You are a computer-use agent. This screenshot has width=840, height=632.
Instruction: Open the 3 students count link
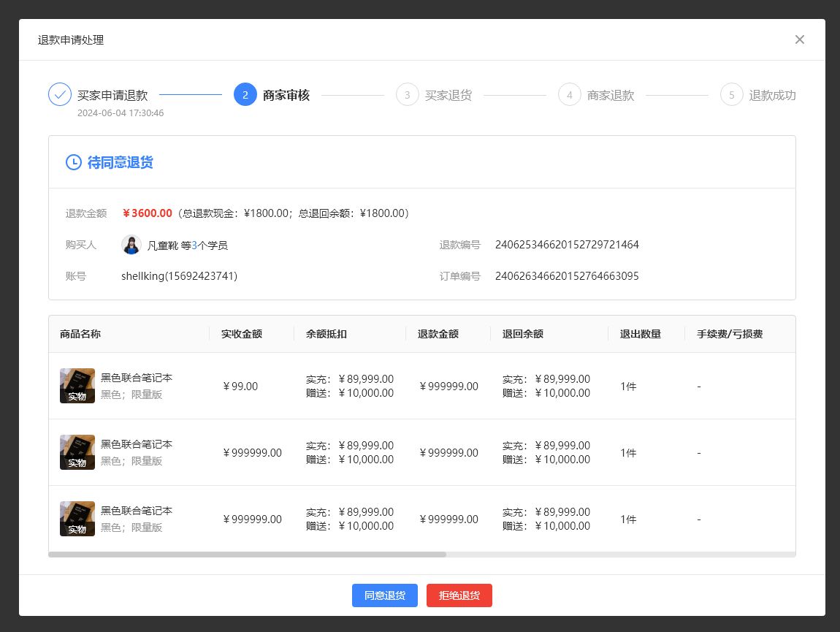pos(195,245)
